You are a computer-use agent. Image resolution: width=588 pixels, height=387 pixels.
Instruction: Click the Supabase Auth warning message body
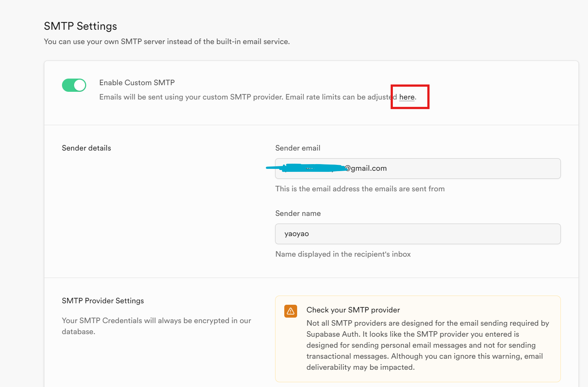[426, 345]
